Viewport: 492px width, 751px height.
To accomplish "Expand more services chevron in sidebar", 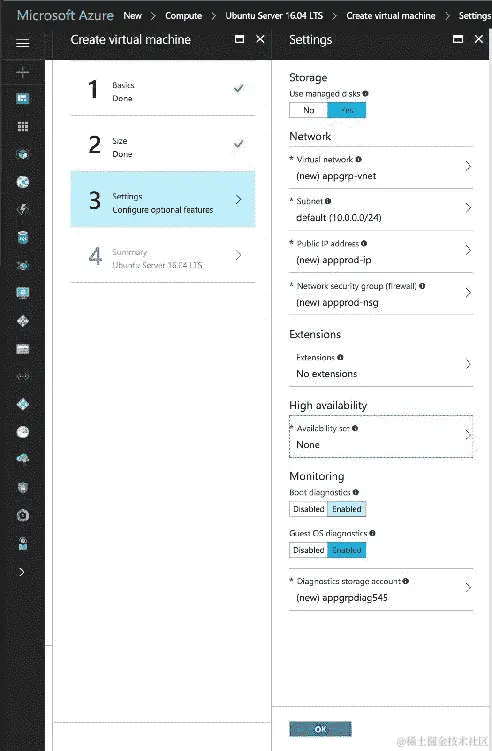I will 22,572.
